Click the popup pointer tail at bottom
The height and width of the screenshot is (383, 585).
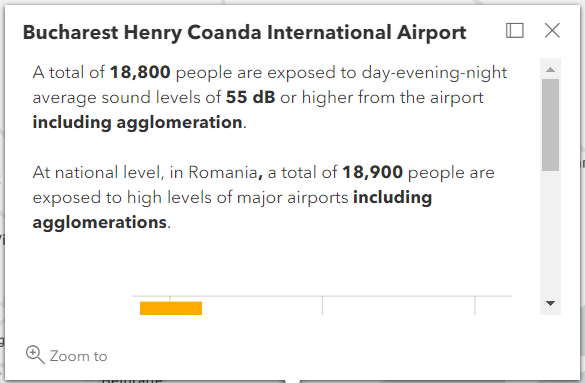tap(292, 382)
